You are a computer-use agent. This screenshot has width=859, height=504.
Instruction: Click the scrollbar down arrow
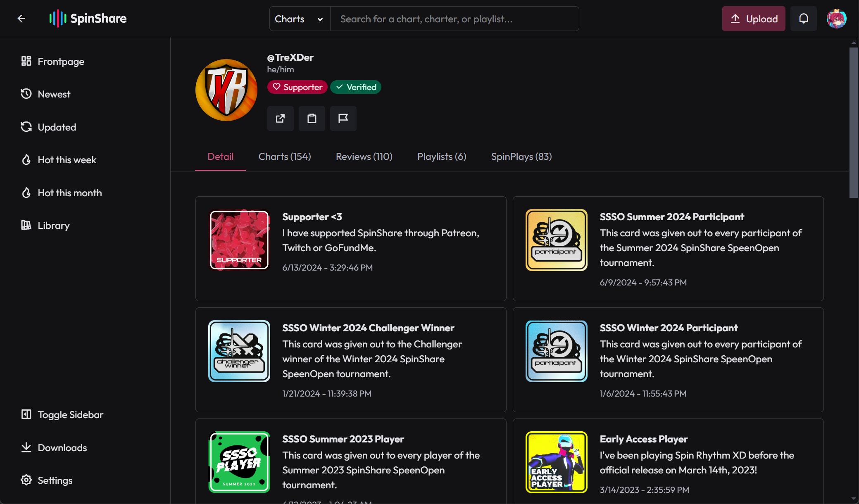point(854,499)
